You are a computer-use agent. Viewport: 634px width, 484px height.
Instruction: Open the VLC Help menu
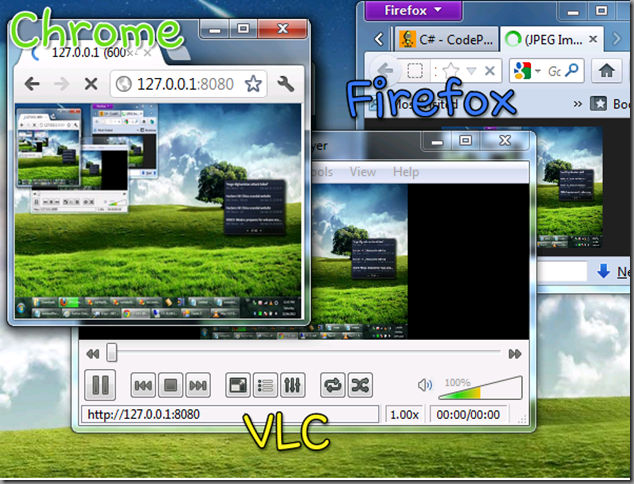pyautogui.click(x=406, y=172)
